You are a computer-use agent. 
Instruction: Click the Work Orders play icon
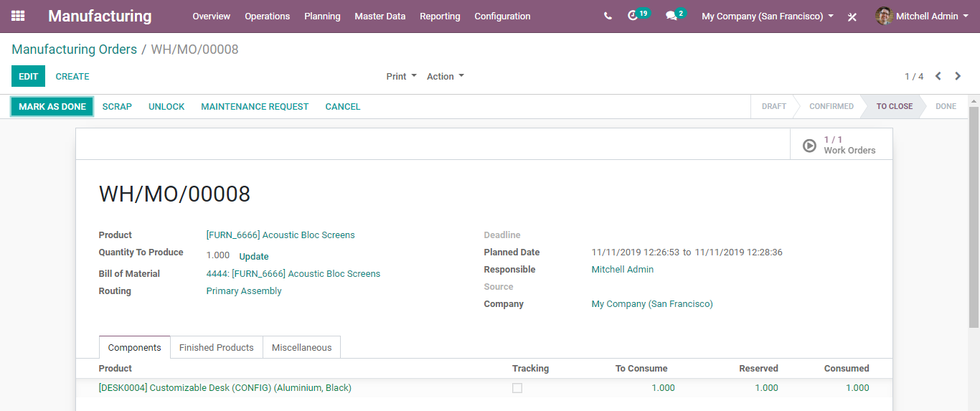tap(809, 146)
